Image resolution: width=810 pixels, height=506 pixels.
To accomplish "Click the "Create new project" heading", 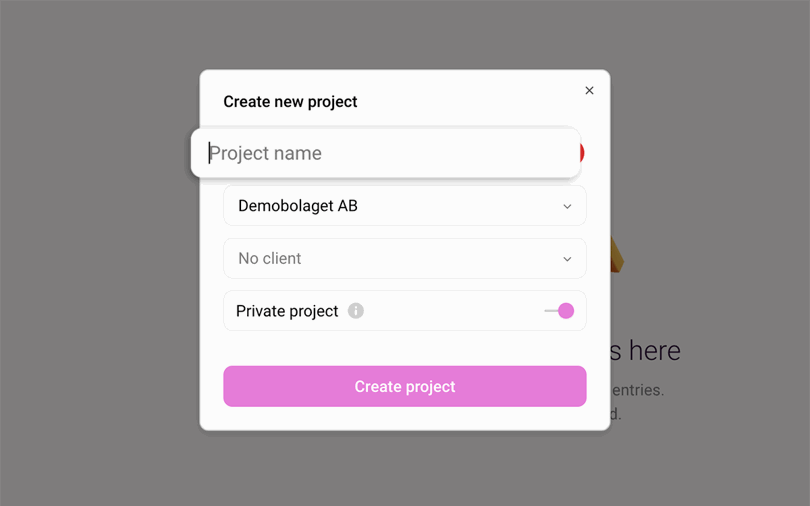I will click(x=290, y=102).
